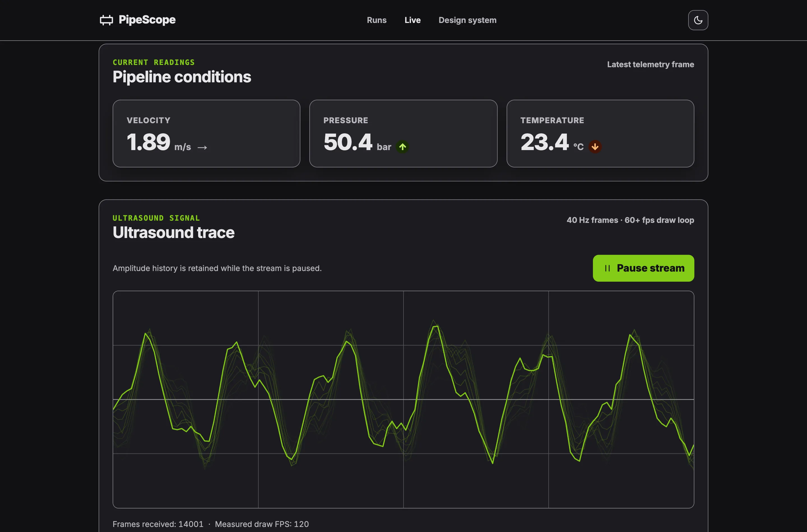
Task: Toggle dark mode with the moon button
Action: click(x=698, y=20)
